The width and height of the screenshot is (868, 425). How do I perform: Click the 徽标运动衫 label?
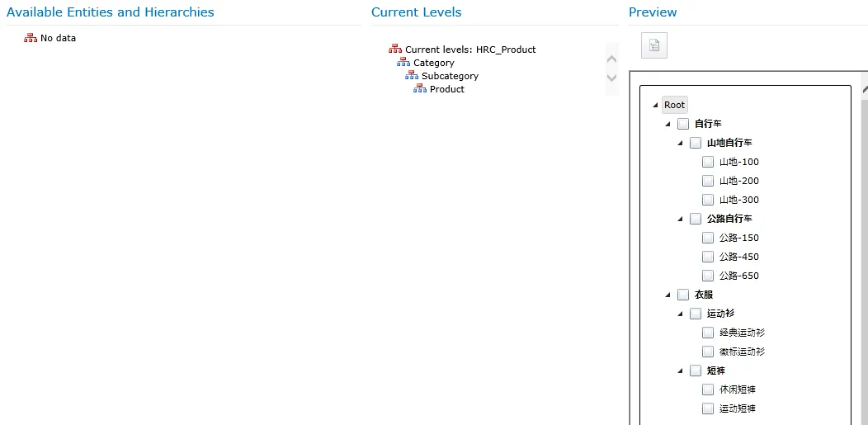(x=743, y=352)
